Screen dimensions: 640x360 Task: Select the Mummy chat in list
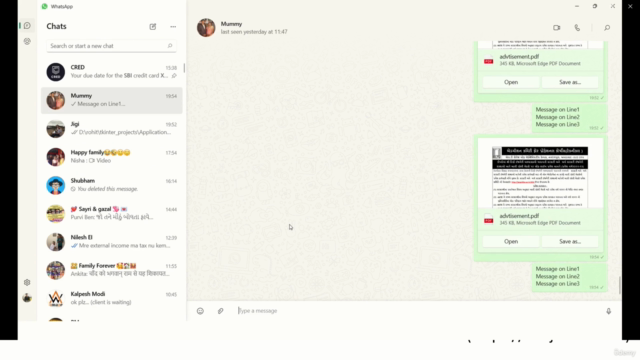pos(111,100)
